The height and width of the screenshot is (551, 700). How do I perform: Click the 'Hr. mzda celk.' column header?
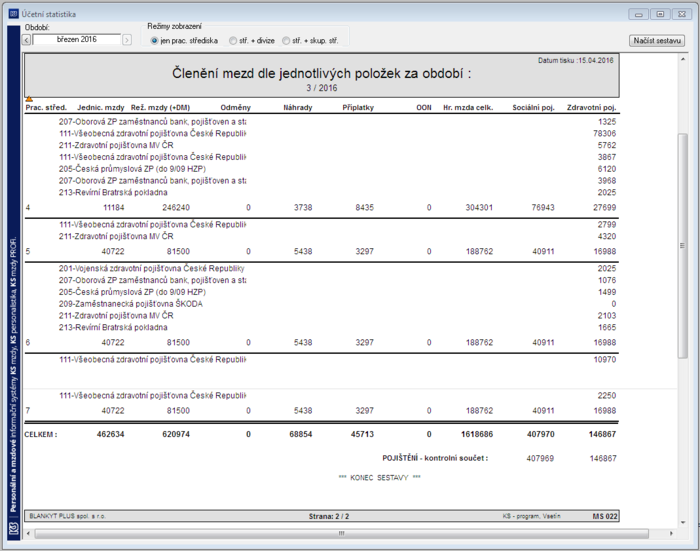pyautogui.click(x=468, y=108)
